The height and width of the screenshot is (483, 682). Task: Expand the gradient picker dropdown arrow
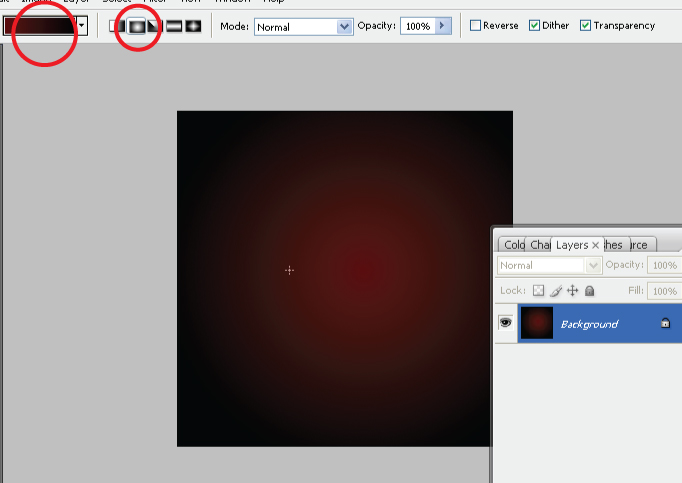pos(82,26)
